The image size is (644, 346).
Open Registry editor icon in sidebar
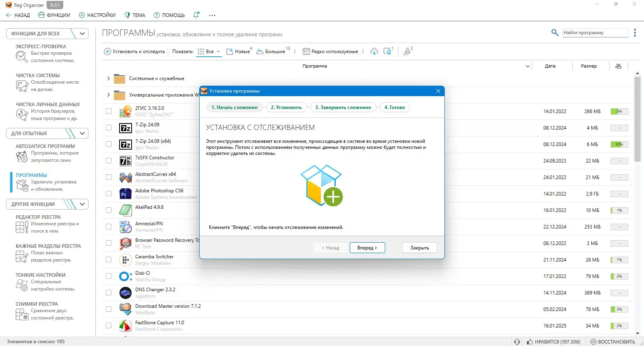tap(22, 227)
